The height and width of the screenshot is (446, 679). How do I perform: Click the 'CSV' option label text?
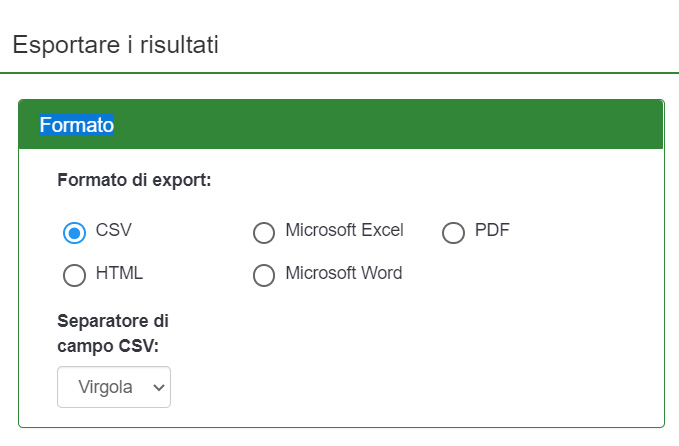pyautogui.click(x=114, y=231)
